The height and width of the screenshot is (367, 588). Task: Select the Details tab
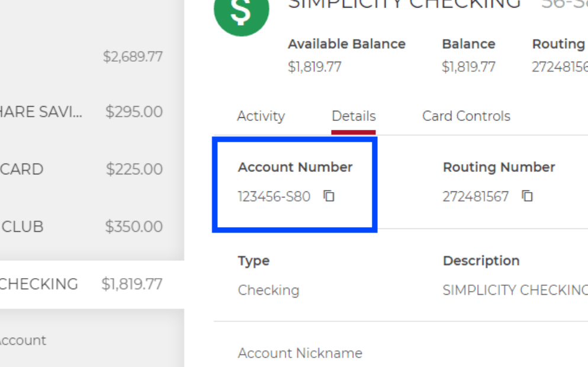click(x=354, y=116)
